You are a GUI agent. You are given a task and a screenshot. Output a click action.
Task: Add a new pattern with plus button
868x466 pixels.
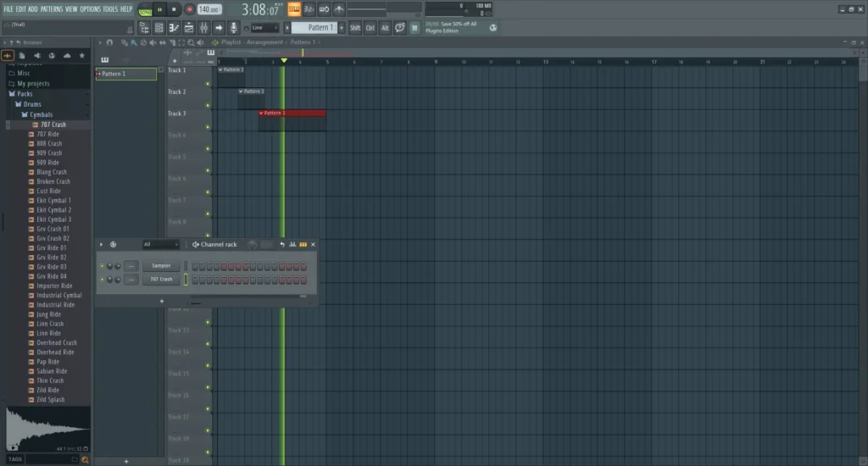(342, 28)
